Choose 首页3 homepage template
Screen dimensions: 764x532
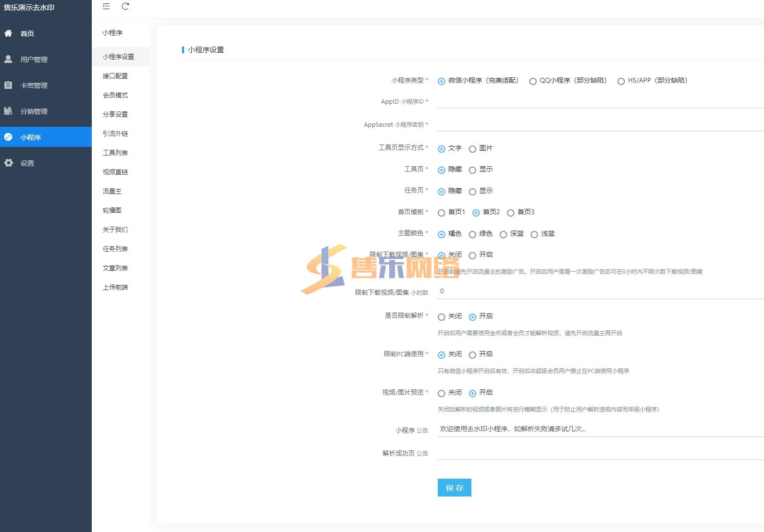click(x=511, y=213)
